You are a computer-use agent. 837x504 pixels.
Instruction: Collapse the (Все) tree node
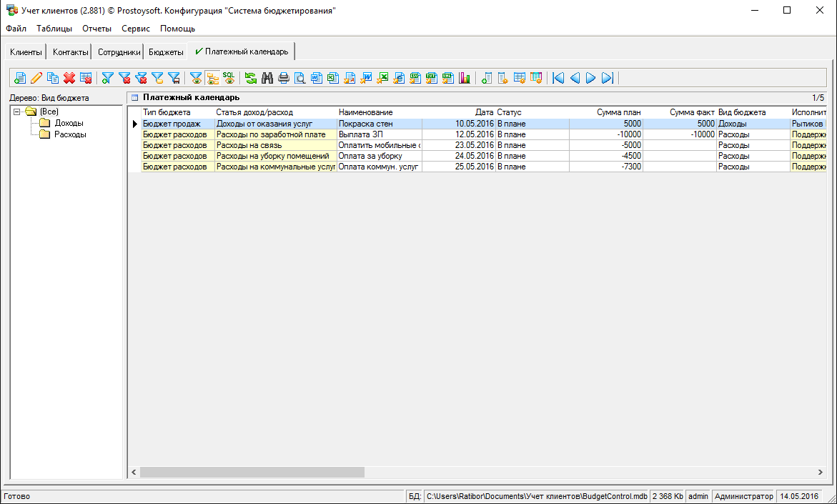tap(16, 112)
